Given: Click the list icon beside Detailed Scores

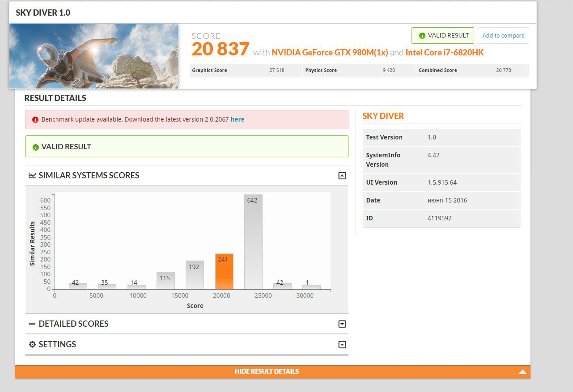Looking at the screenshot, I should point(32,324).
